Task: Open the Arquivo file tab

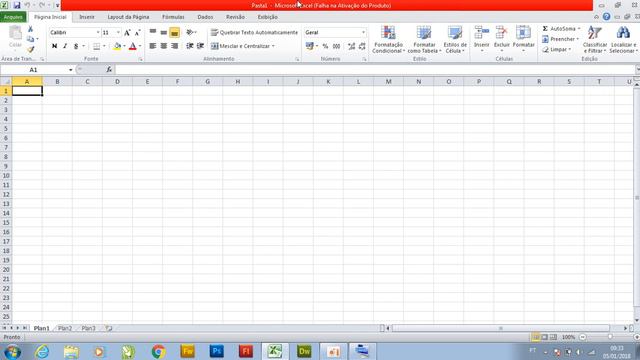Action: [13, 17]
